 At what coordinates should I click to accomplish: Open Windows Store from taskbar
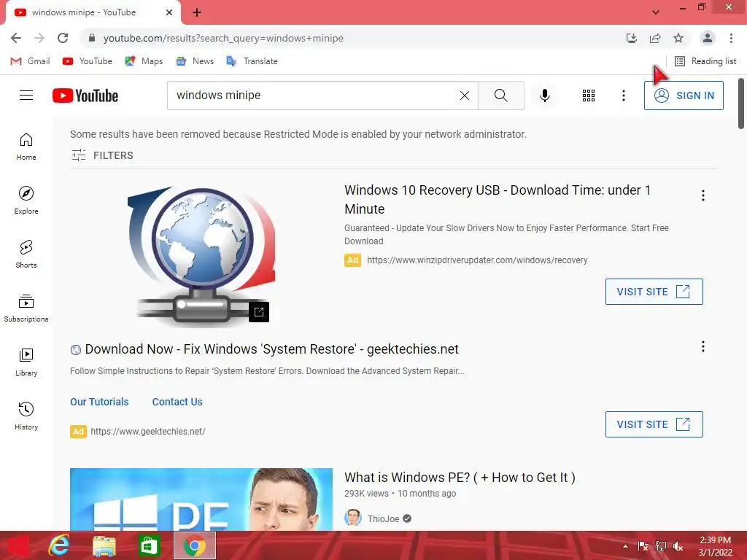pos(149,545)
